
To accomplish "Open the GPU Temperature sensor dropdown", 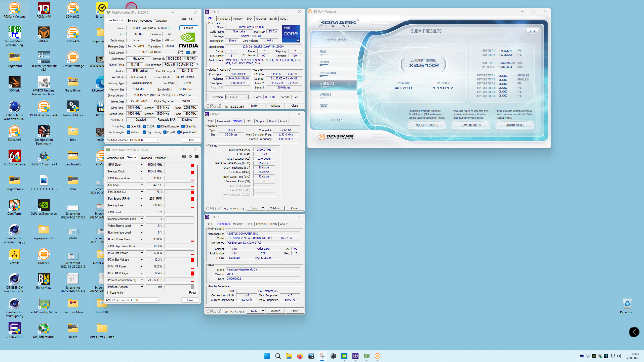I will tap(142, 178).
